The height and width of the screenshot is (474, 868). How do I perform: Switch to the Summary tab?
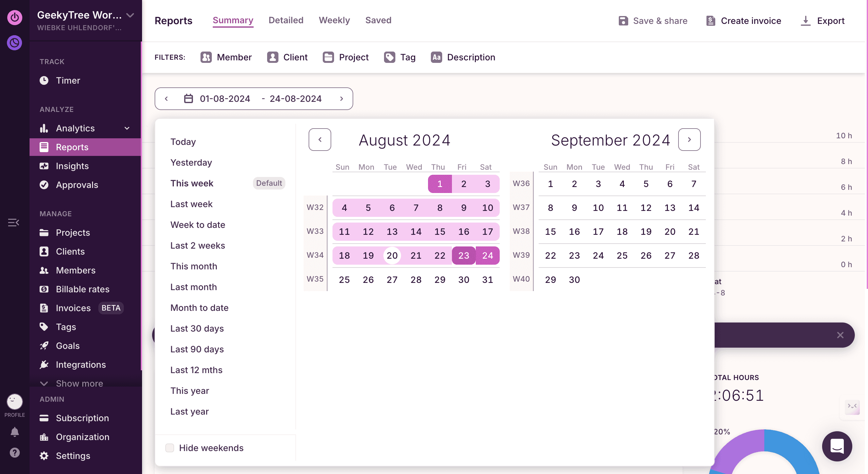coord(233,20)
